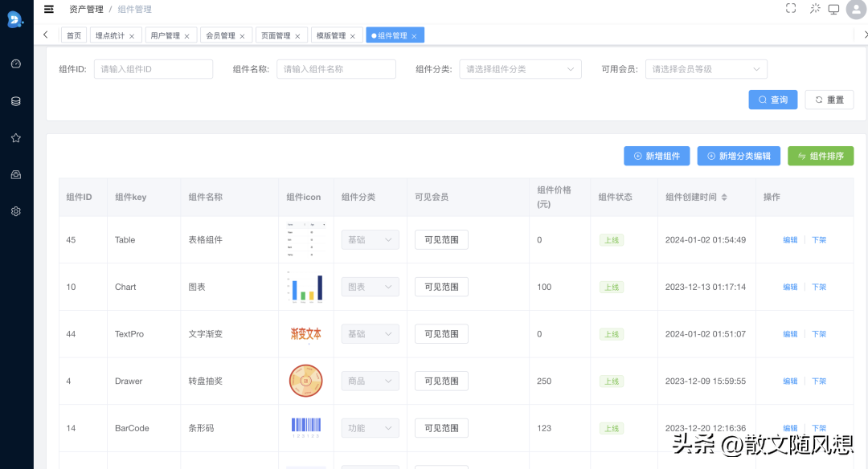The width and height of the screenshot is (868, 469).
Task: Click the 查询 search button
Action: [773, 100]
